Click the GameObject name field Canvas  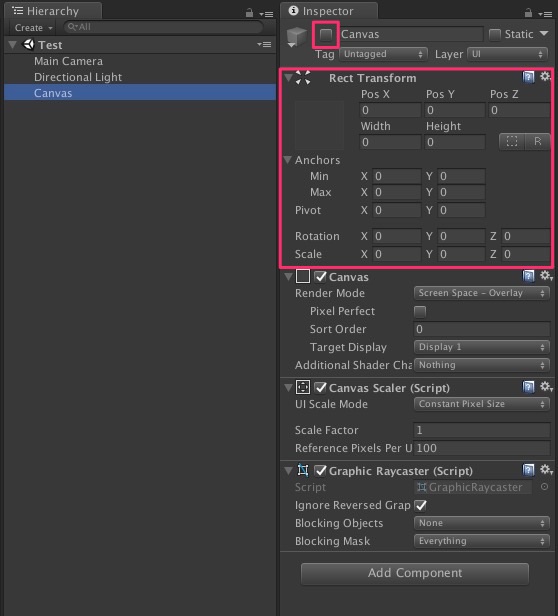411,34
